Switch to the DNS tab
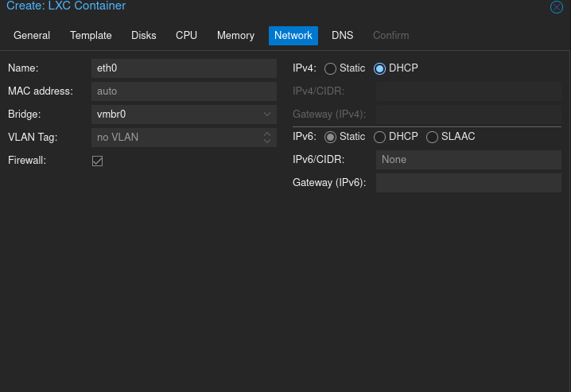 coord(342,35)
